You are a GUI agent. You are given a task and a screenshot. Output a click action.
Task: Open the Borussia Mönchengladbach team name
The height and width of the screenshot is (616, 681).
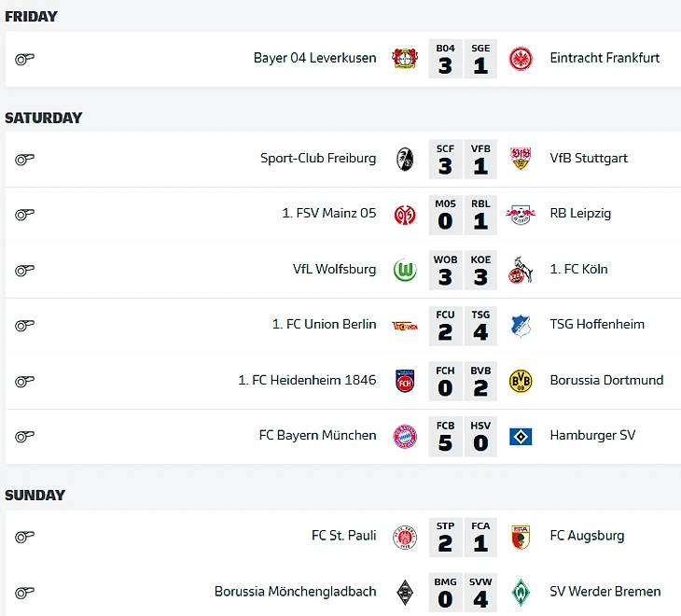(296, 592)
